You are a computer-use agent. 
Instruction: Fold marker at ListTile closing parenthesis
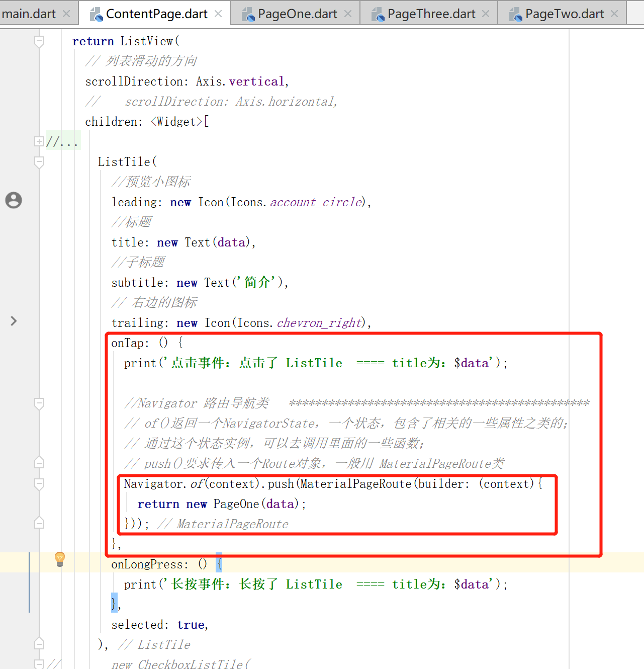click(39, 643)
